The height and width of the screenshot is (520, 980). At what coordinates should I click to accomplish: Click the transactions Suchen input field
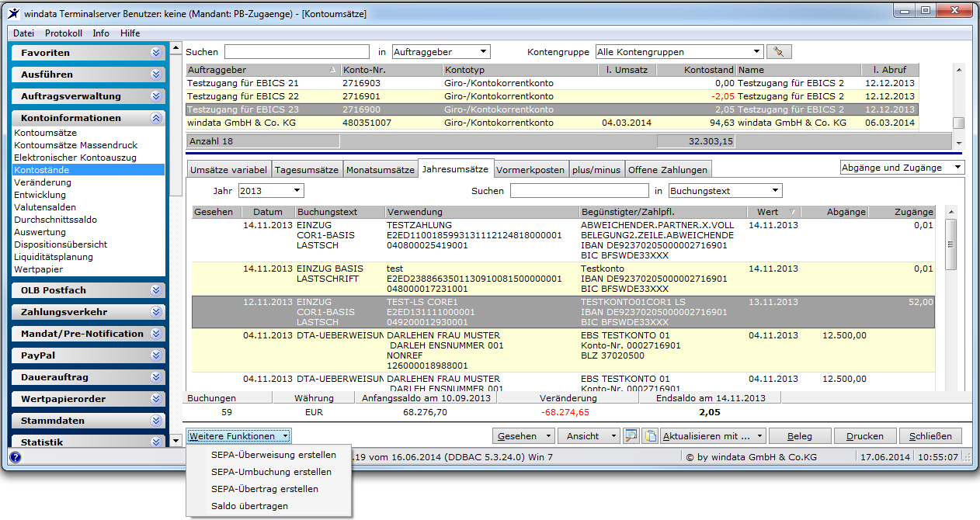[579, 190]
